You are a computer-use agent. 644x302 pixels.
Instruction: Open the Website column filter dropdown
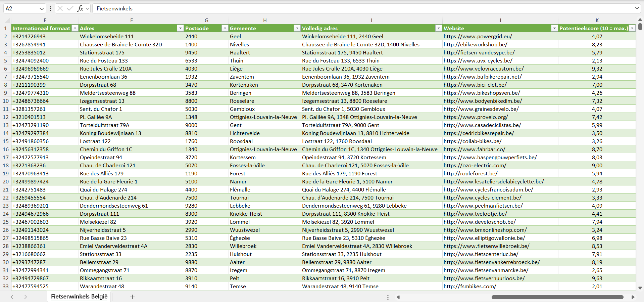pyautogui.click(x=554, y=29)
